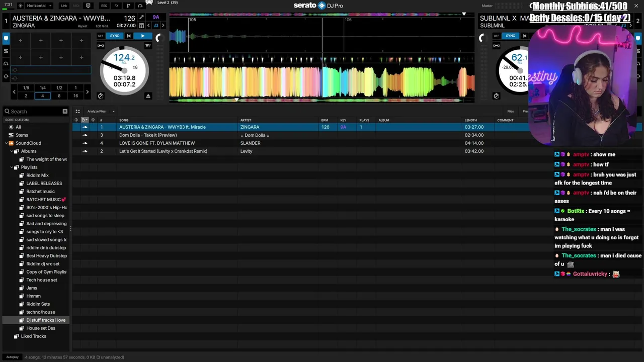Enable SYNC on deck 1
The width and height of the screenshot is (644, 362).
click(x=115, y=36)
